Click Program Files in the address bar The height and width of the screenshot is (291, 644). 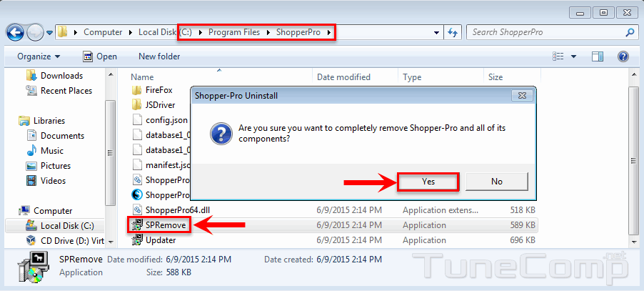pos(234,32)
